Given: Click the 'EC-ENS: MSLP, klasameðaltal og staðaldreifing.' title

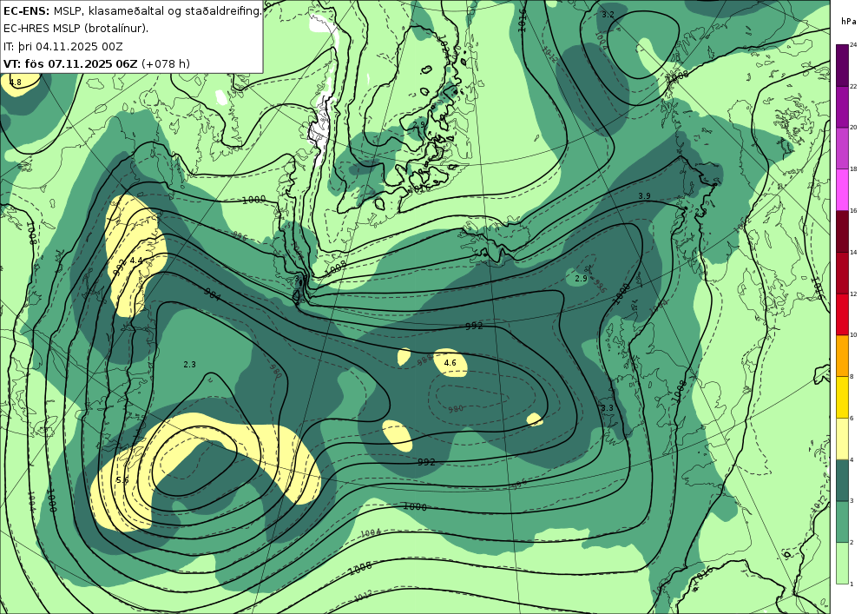Looking at the screenshot, I should tap(132, 10).
